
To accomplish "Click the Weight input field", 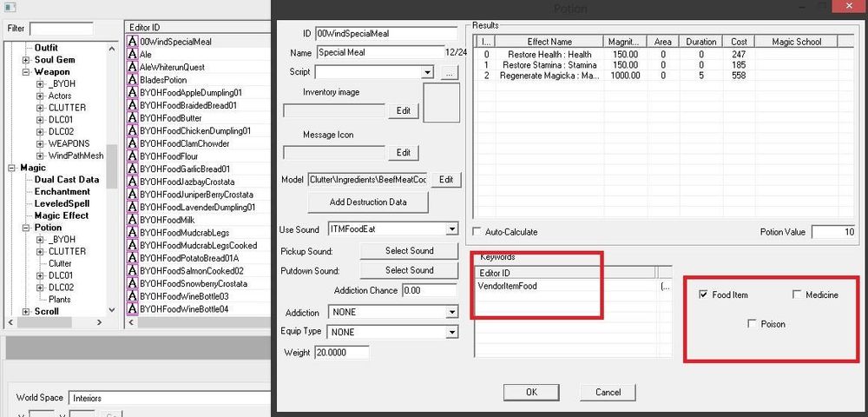I will 341,352.
